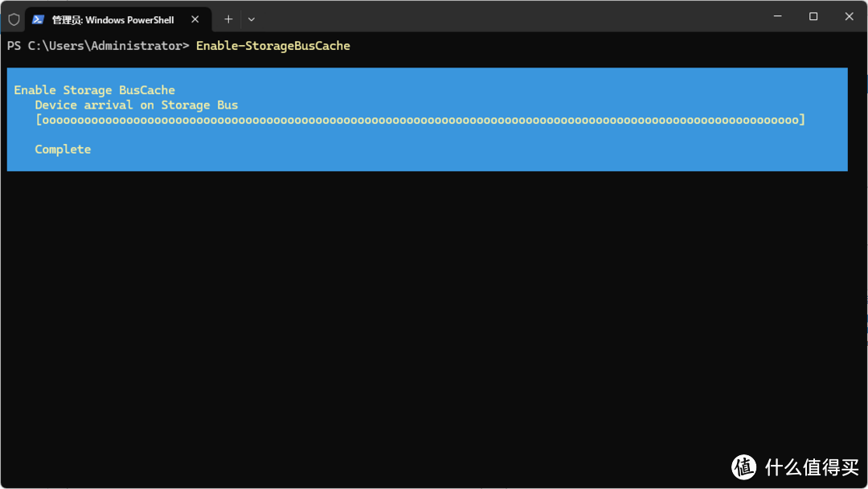Click the 值 watermark logo icon
The height and width of the screenshot is (489, 868).
coord(743,467)
